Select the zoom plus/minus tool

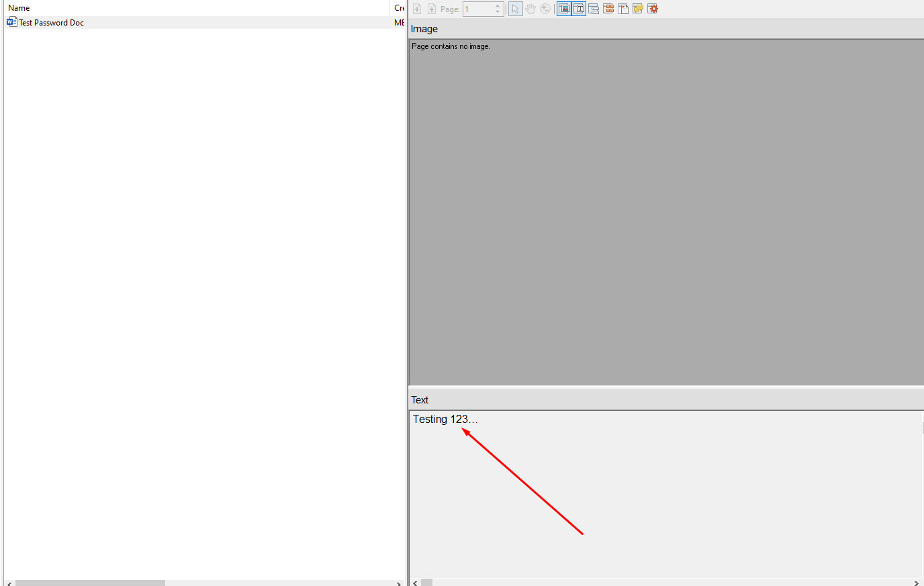pyautogui.click(x=545, y=9)
